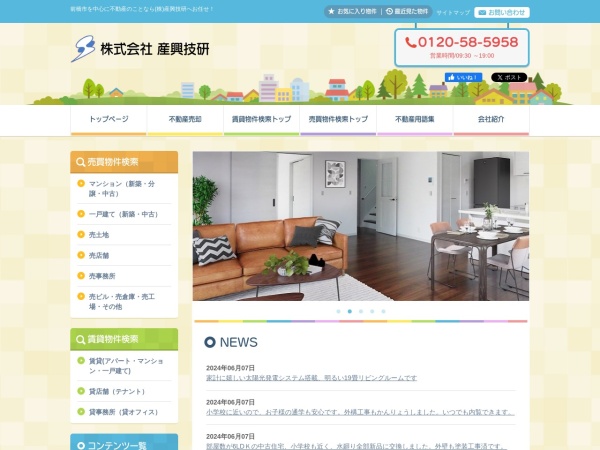Click the お問い合わせ contact button
600x450 pixels.
[x=502, y=13]
